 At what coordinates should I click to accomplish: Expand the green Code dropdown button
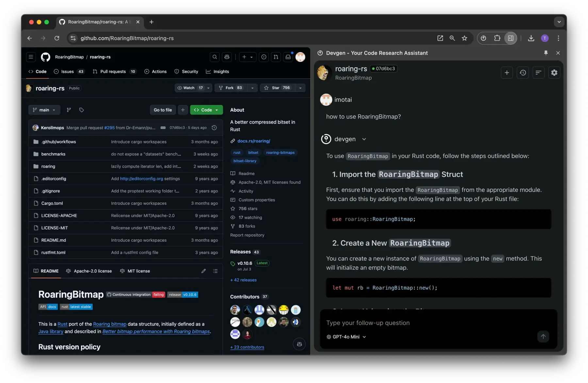206,110
